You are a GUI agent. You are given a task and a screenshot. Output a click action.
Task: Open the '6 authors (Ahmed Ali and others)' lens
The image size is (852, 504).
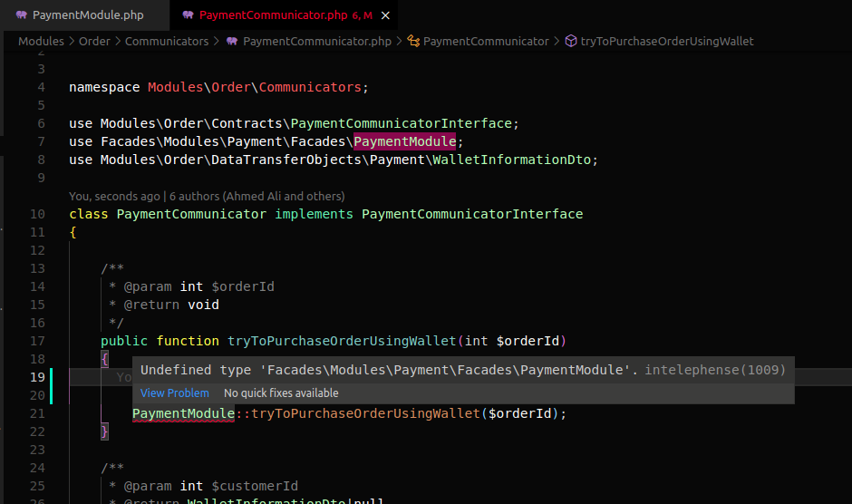point(257,197)
